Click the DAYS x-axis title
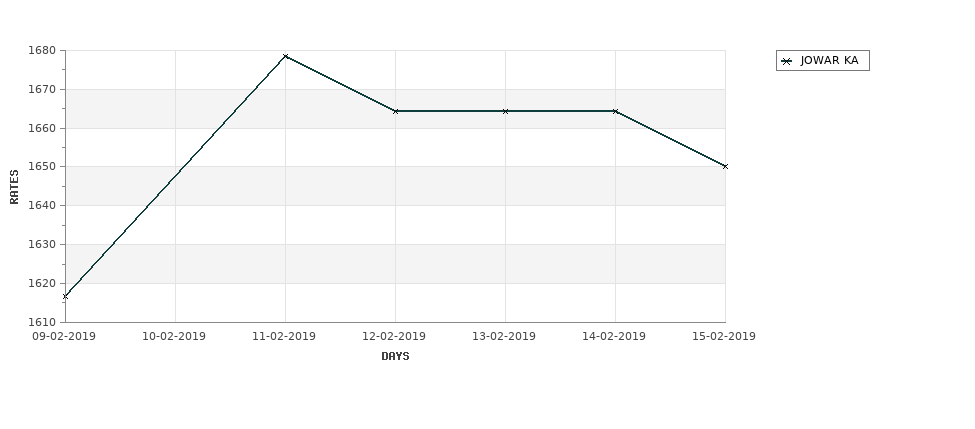The image size is (975, 429). (395, 357)
